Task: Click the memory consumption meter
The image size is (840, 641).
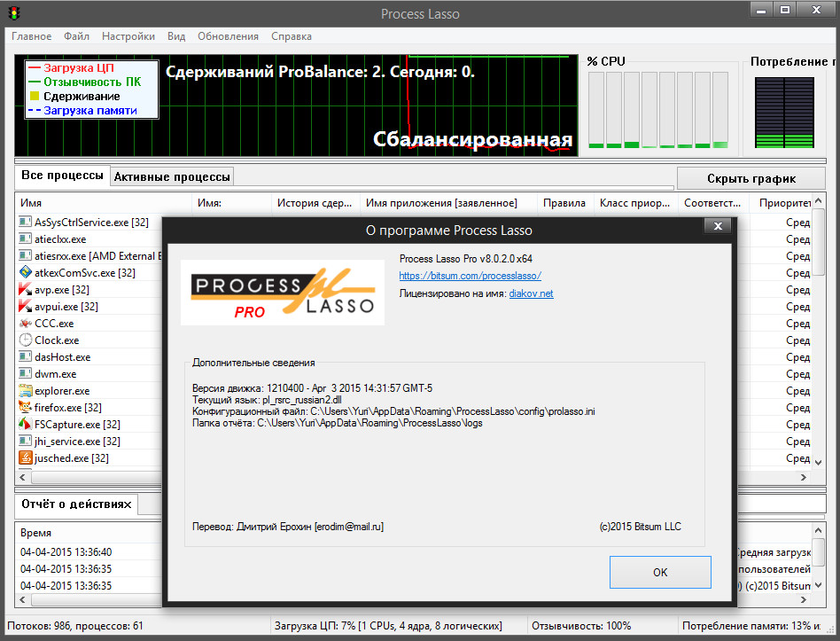Action: point(784,112)
